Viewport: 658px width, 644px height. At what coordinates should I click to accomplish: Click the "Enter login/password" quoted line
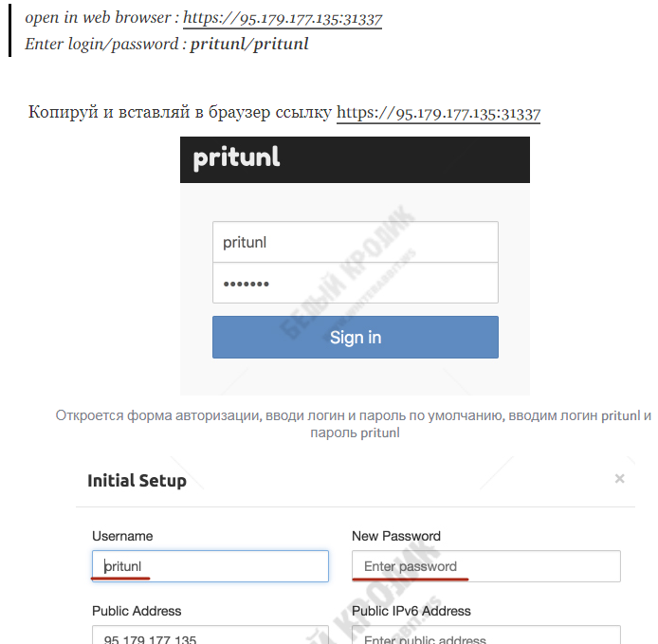tap(167, 44)
